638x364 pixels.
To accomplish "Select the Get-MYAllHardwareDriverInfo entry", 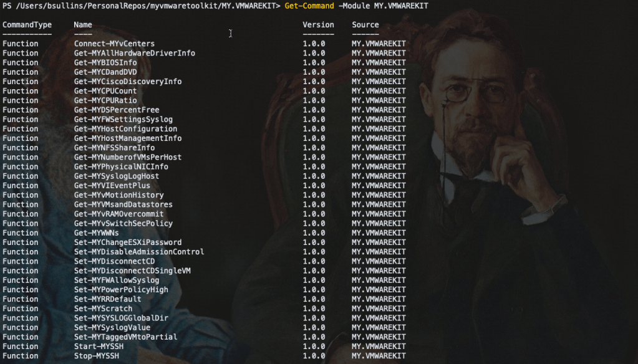I will tap(134, 53).
